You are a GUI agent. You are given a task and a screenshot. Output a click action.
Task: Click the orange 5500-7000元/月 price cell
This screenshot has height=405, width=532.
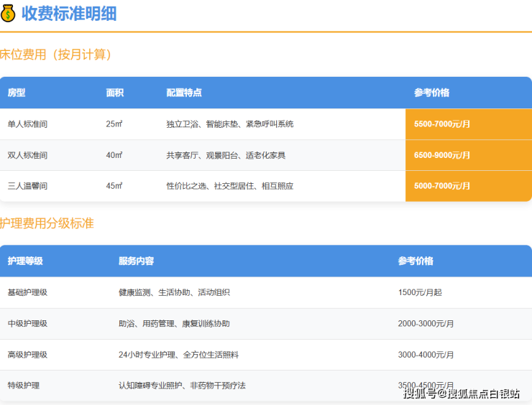pos(467,124)
